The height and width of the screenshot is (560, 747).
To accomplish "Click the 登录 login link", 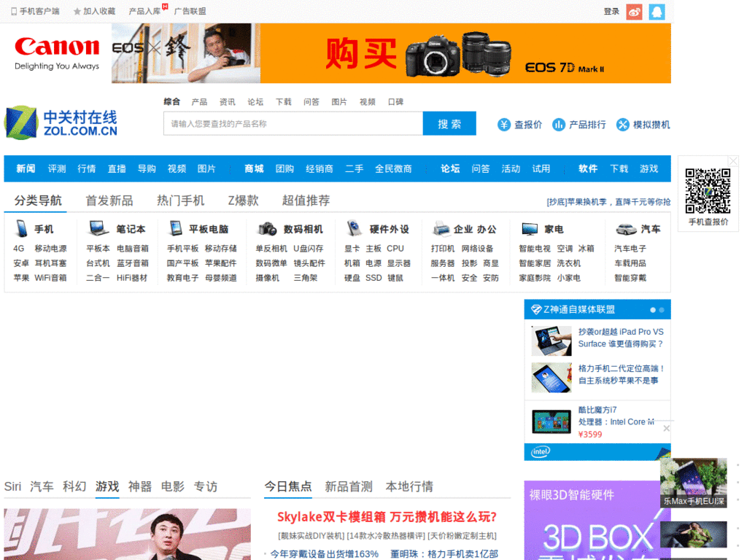I will pyautogui.click(x=611, y=12).
